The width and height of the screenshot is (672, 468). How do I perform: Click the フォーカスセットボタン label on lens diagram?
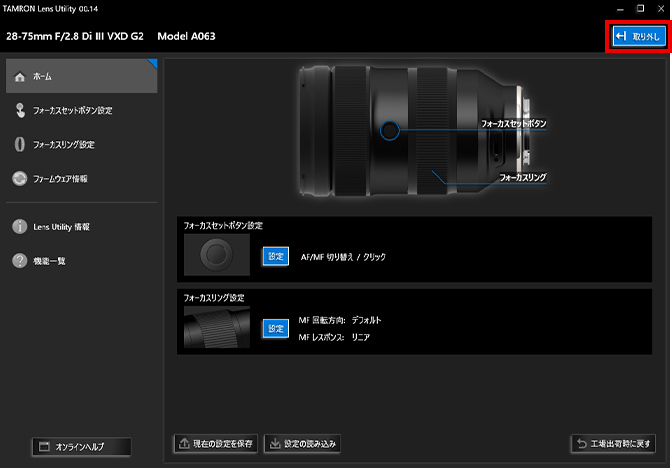(513, 123)
